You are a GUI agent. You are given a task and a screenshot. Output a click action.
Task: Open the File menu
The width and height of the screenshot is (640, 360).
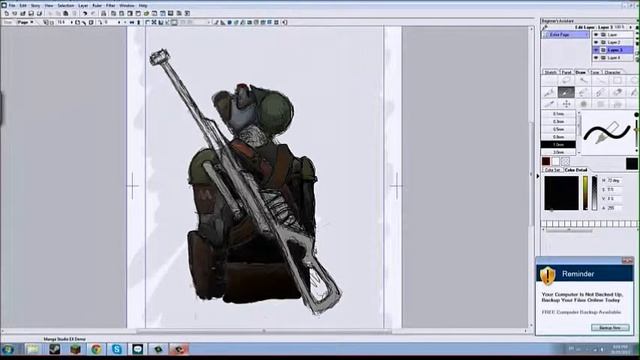tap(12, 6)
